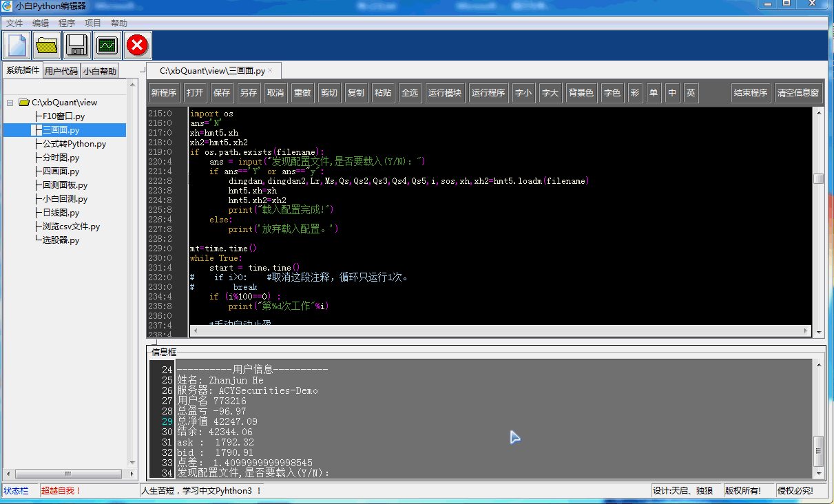Open the 编辑 menu
This screenshot has height=504, width=834.
tap(41, 23)
